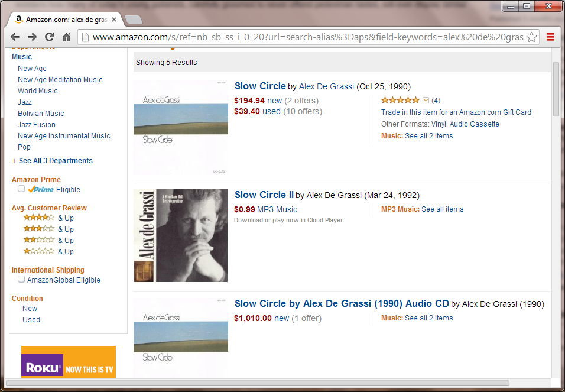This screenshot has height=392, width=565.
Task: Select the Jazz Fusion department link
Action: click(37, 125)
